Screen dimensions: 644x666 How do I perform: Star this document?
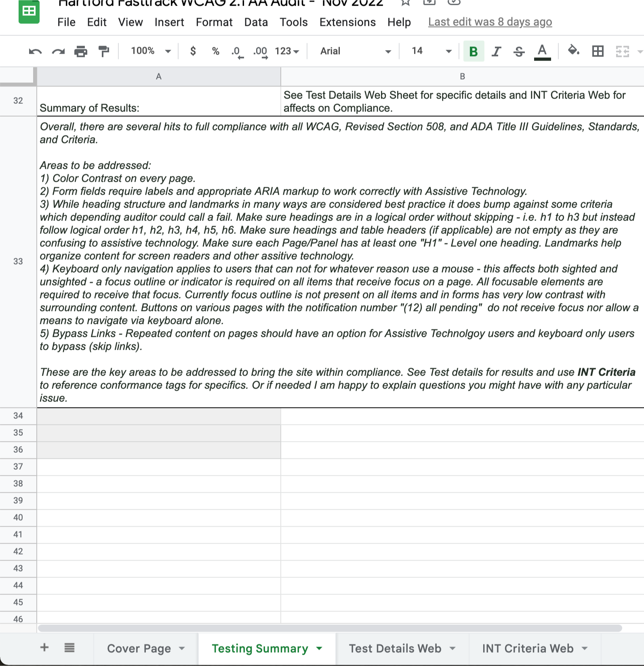[x=406, y=2]
